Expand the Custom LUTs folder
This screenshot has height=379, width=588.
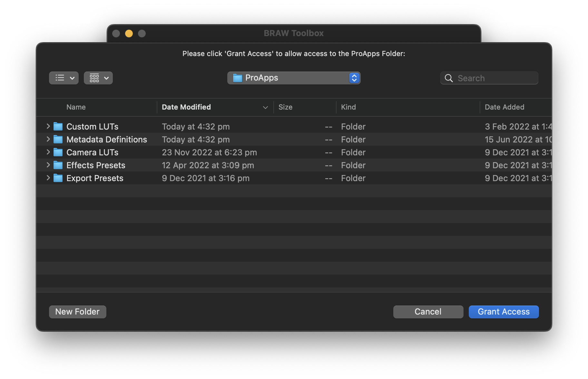[x=48, y=126]
